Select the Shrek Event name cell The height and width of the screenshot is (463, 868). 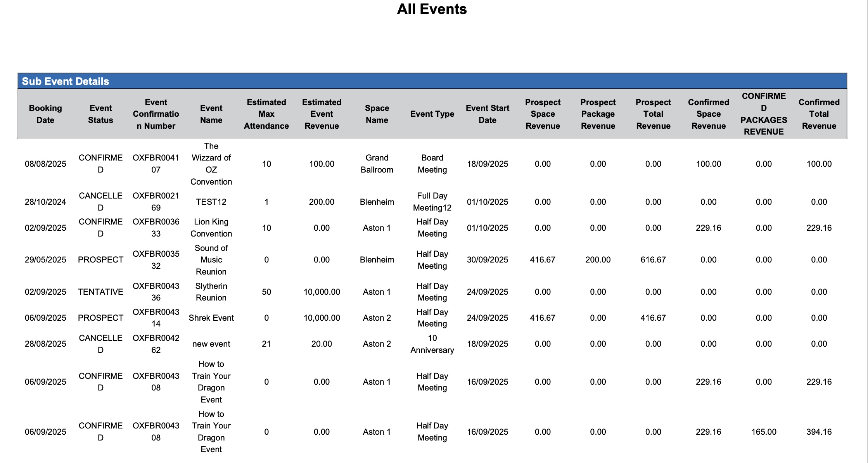click(211, 318)
